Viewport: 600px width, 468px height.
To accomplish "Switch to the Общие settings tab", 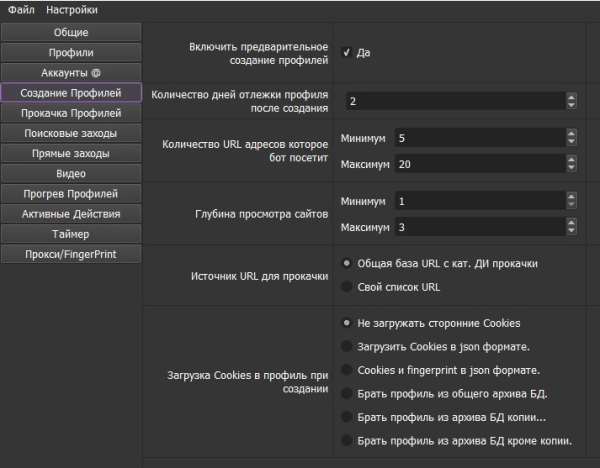I will 71,32.
